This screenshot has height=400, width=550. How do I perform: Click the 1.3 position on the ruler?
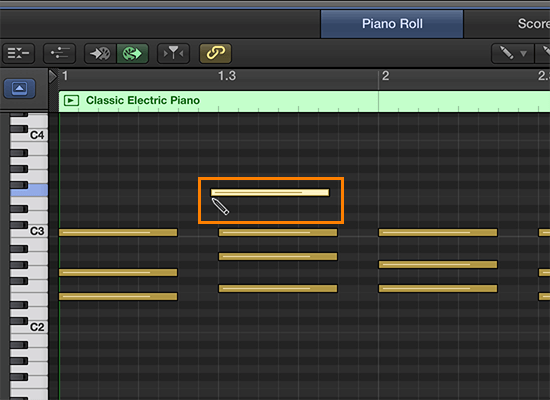pyautogui.click(x=227, y=76)
